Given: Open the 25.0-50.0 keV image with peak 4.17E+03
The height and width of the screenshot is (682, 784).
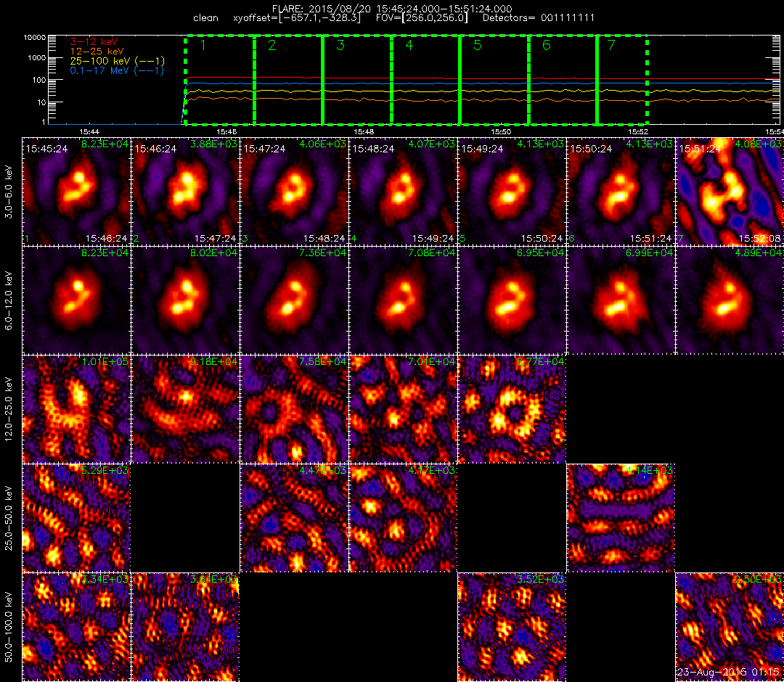Looking at the screenshot, I should tap(403, 518).
